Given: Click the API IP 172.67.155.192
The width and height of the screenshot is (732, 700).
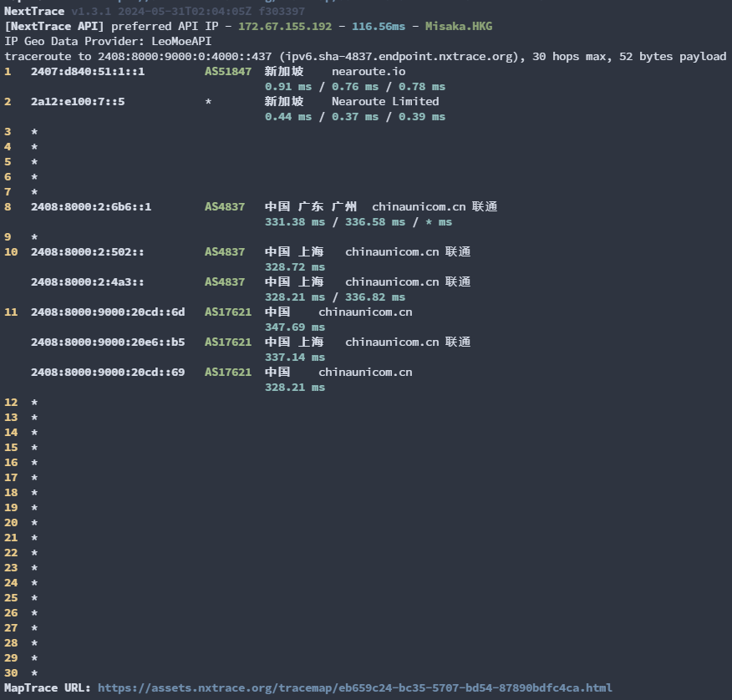Looking at the screenshot, I should click(285, 26).
